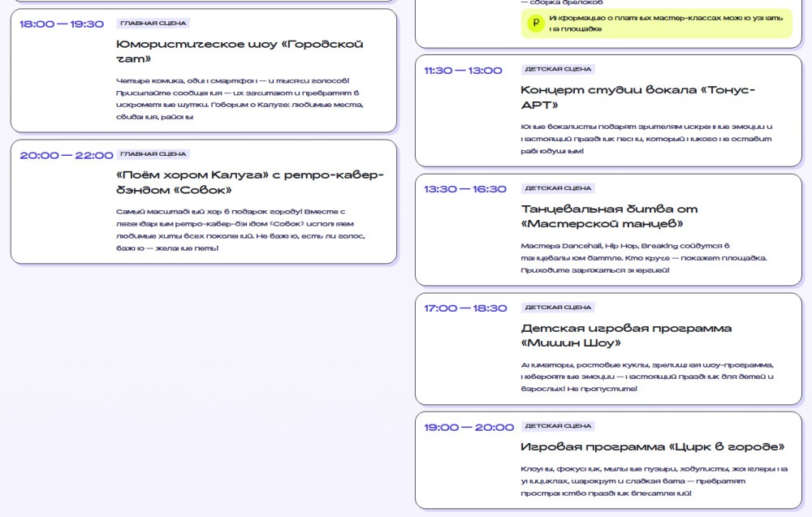Click the ДЕТСКАЯ СЦЕНА tag on the 13:30 event

coord(559,187)
